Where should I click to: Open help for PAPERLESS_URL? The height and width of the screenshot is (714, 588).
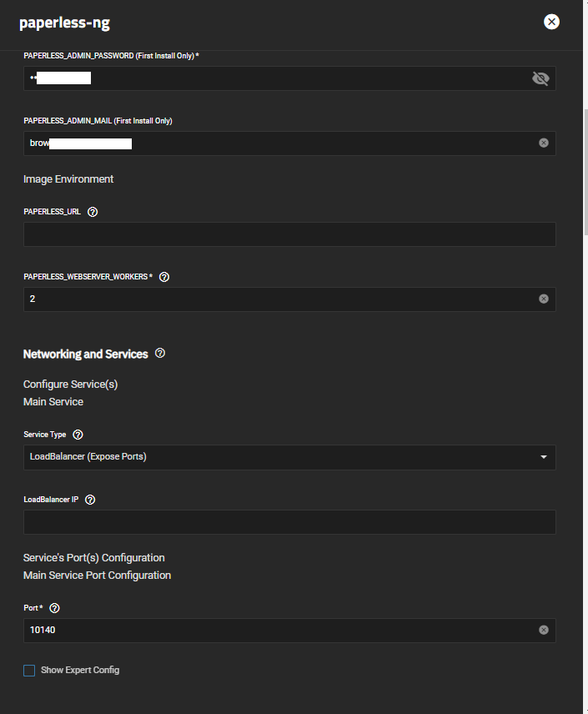[x=93, y=212]
